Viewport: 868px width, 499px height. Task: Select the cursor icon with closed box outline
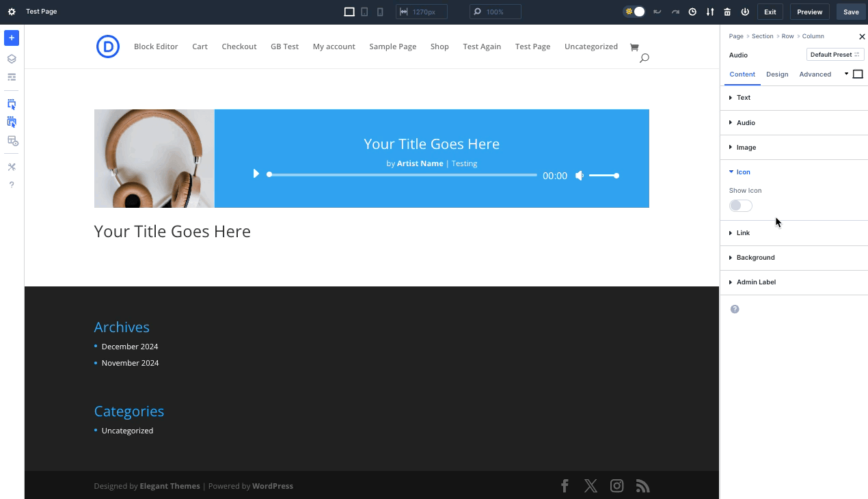pos(12,122)
